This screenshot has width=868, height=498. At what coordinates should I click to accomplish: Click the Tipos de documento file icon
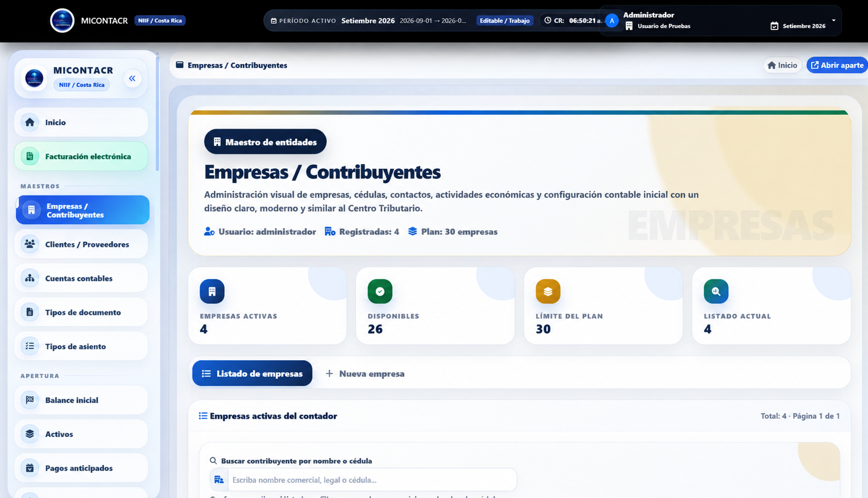[30, 312]
